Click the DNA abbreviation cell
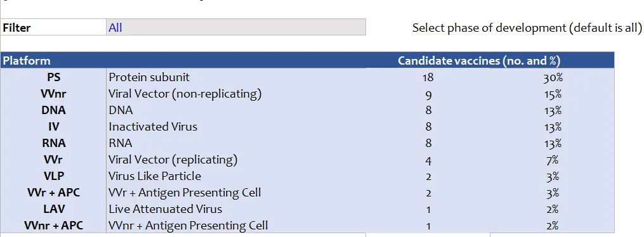The width and height of the screenshot is (644, 237). pyautogui.click(x=53, y=110)
